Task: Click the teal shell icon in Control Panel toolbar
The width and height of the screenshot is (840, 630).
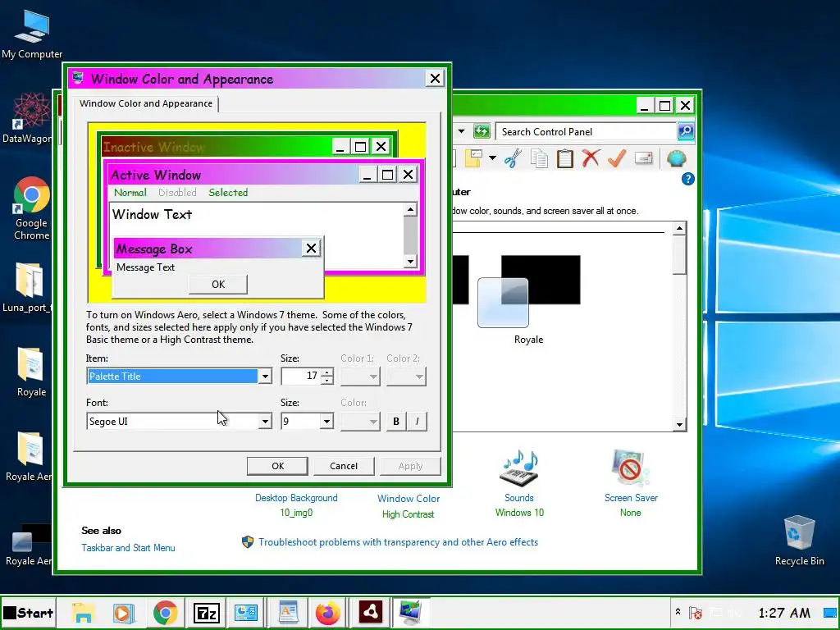Action: click(x=676, y=158)
